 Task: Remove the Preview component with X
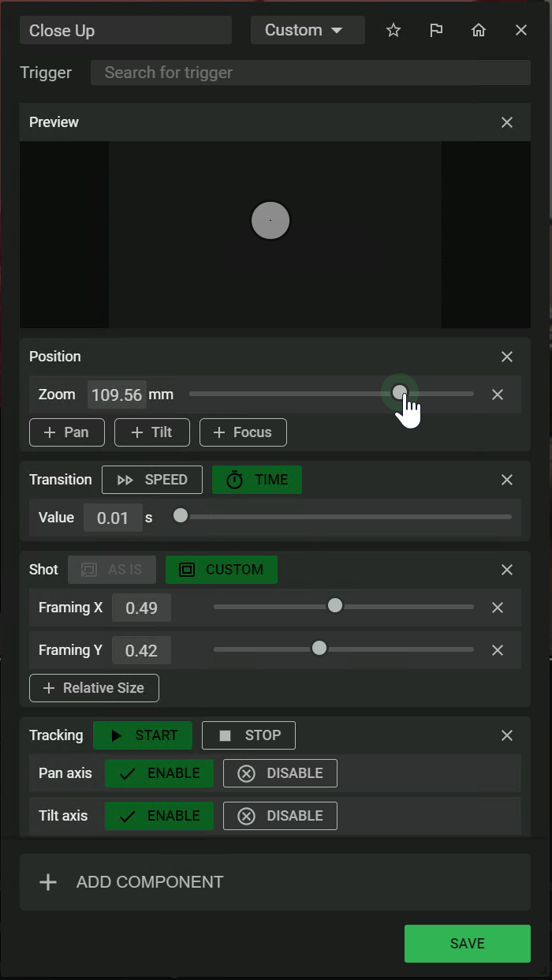point(507,122)
